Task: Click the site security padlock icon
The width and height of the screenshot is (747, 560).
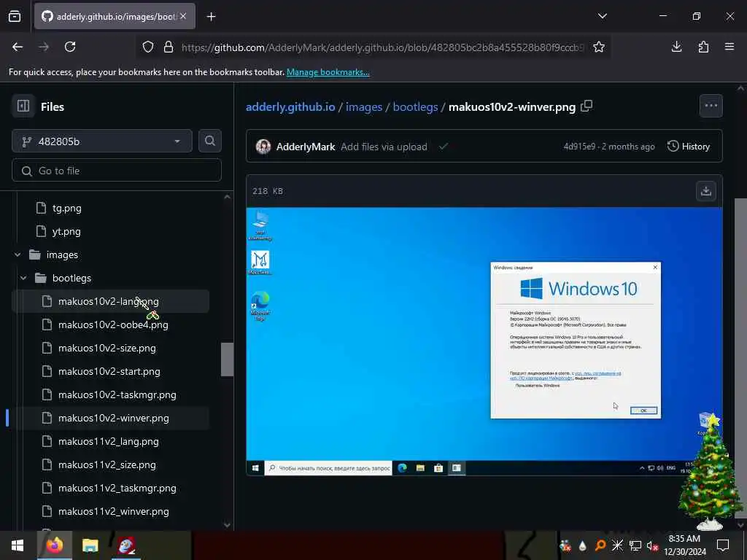Action: [x=169, y=47]
